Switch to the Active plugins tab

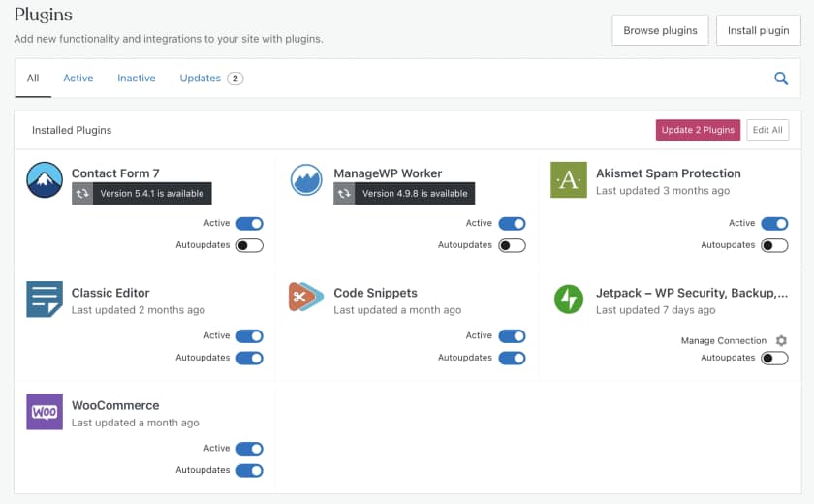tap(78, 78)
